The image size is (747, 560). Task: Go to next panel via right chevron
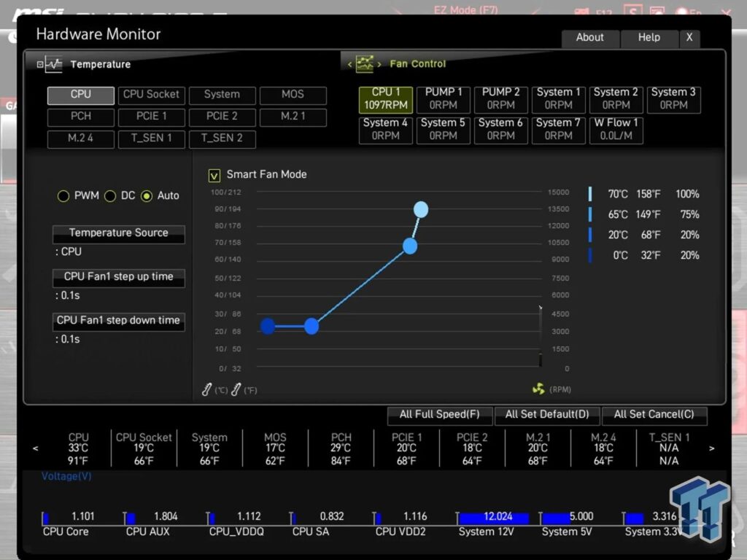pos(379,64)
